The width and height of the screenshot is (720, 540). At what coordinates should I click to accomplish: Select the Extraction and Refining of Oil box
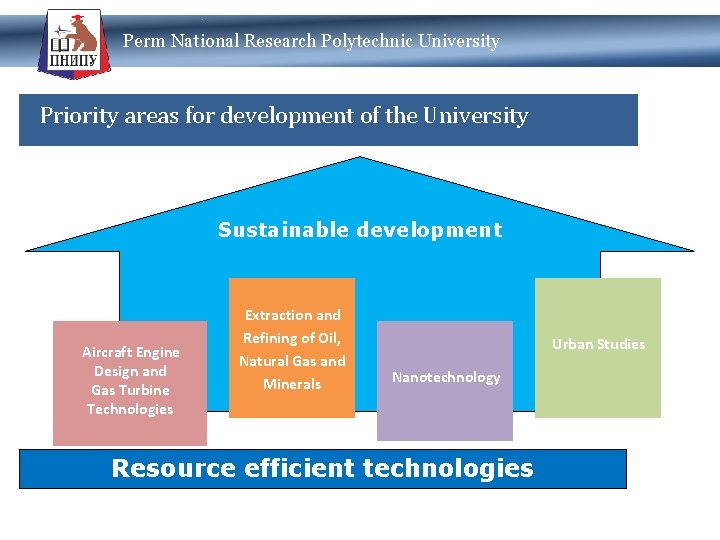292,348
